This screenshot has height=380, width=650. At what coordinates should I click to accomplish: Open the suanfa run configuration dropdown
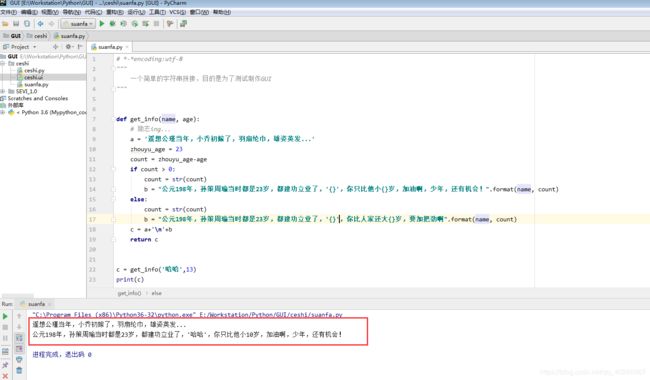click(x=78, y=24)
